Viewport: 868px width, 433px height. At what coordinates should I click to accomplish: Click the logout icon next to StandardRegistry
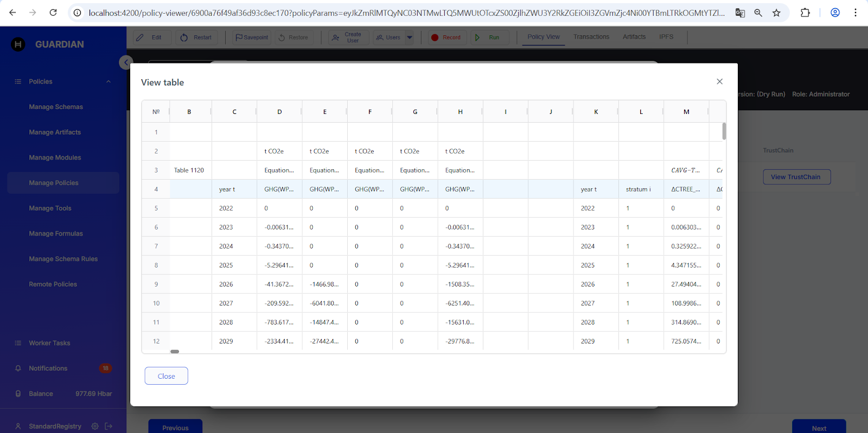tap(108, 426)
